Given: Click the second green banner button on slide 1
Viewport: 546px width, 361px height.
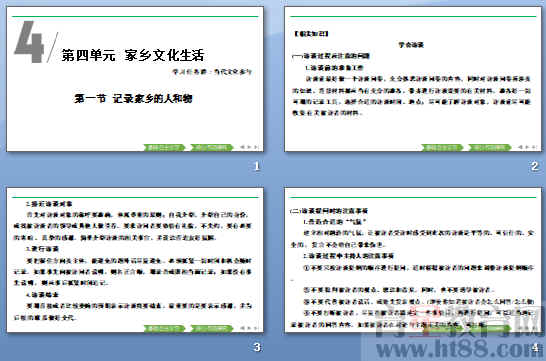Looking at the screenshot, I should click(212, 148).
